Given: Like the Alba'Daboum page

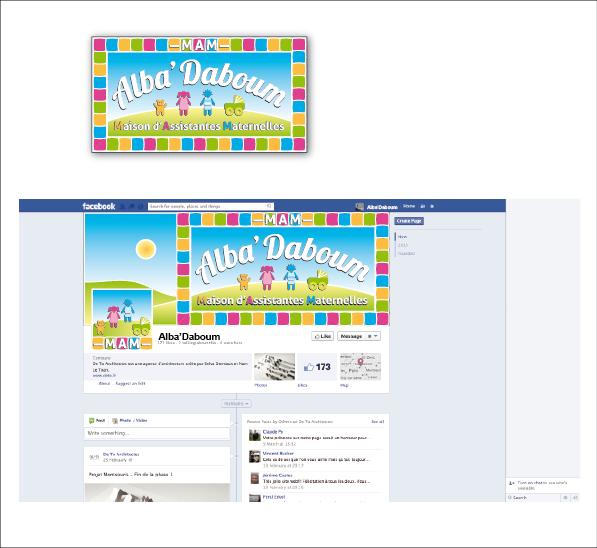Looking at the screenshot, I should (322, 336).
